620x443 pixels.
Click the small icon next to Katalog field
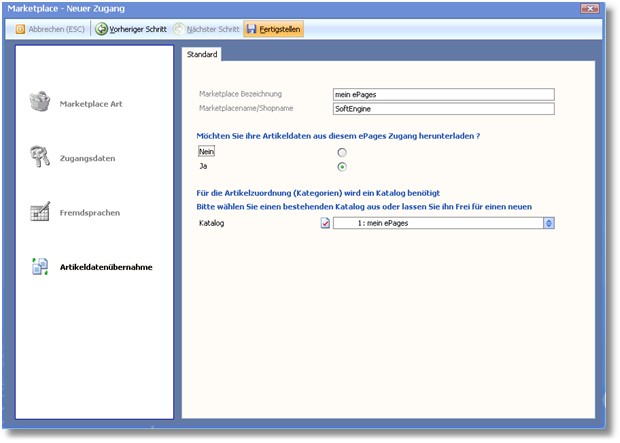click(325, 223)
